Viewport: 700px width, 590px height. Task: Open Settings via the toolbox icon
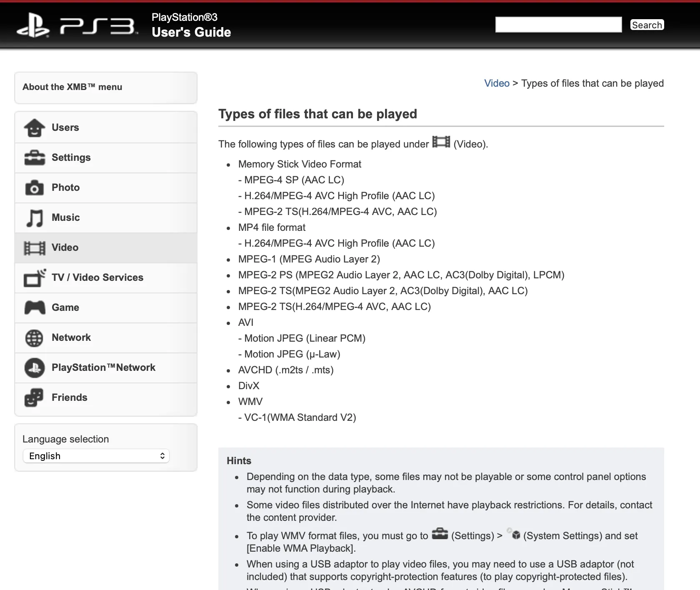pos(35,157)
